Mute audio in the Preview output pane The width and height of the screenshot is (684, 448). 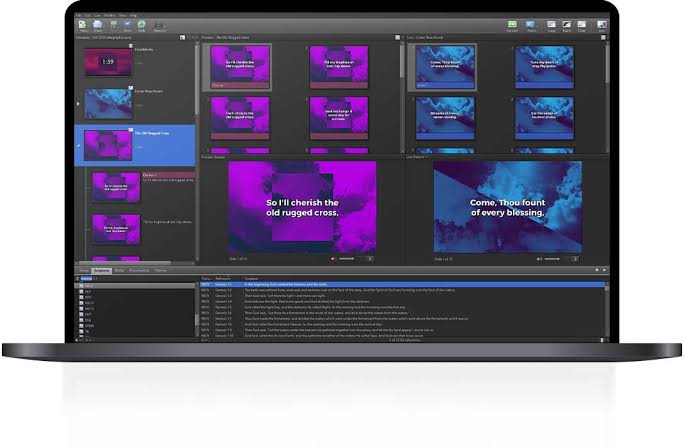click(x=333, y=259)
